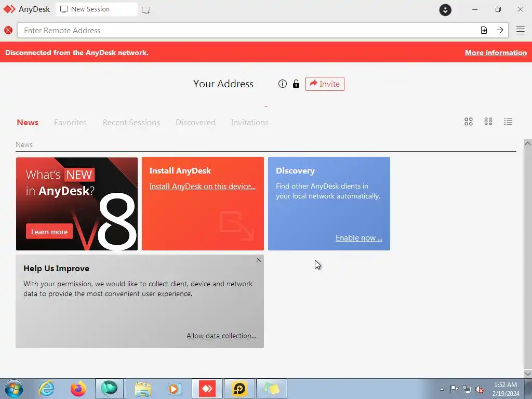532x399 pixels.
Task: Select the News tab
Action: pos(28,123)
